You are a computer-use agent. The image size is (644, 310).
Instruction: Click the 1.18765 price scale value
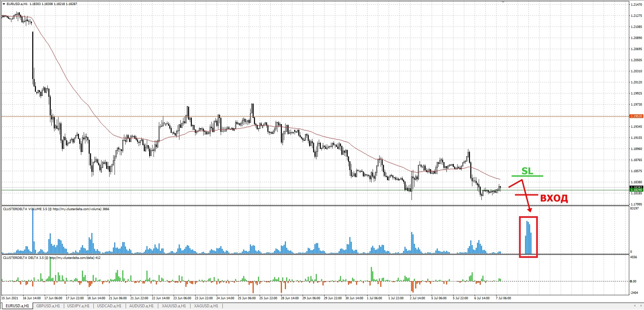coord(637,160)
